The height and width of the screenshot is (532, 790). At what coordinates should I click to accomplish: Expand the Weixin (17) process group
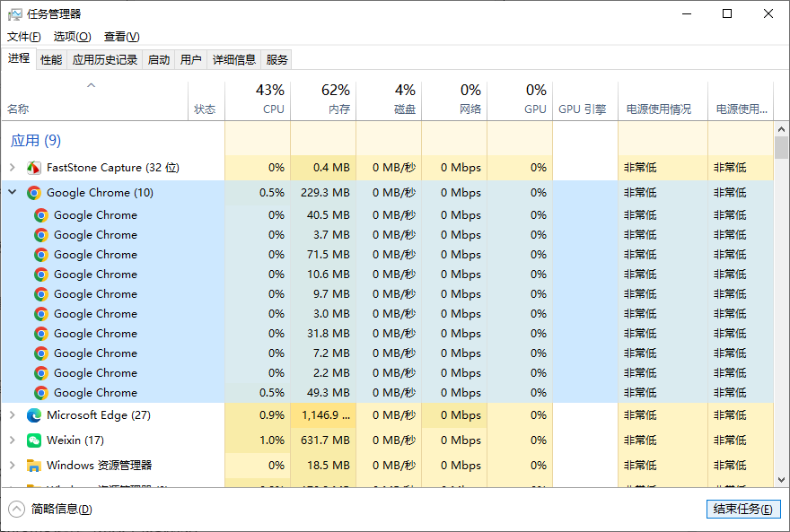pyautogui.click(x=12, y=440)
